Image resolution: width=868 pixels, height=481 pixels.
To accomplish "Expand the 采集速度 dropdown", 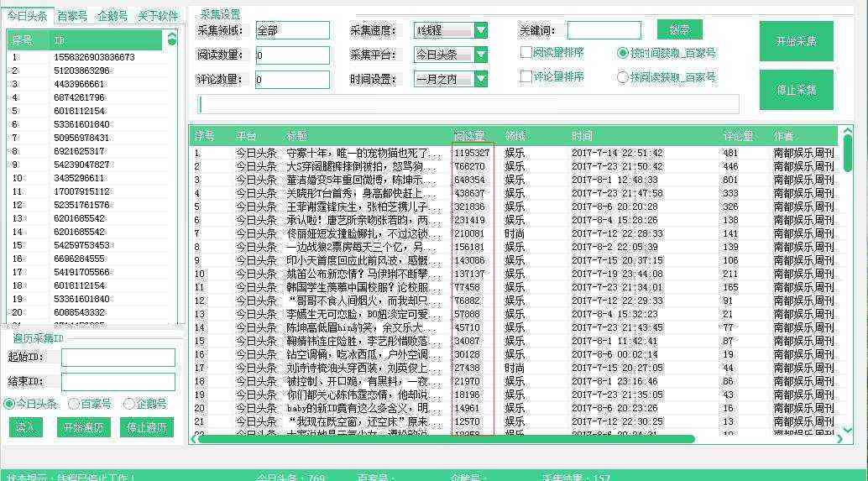I will pos(480,30).
